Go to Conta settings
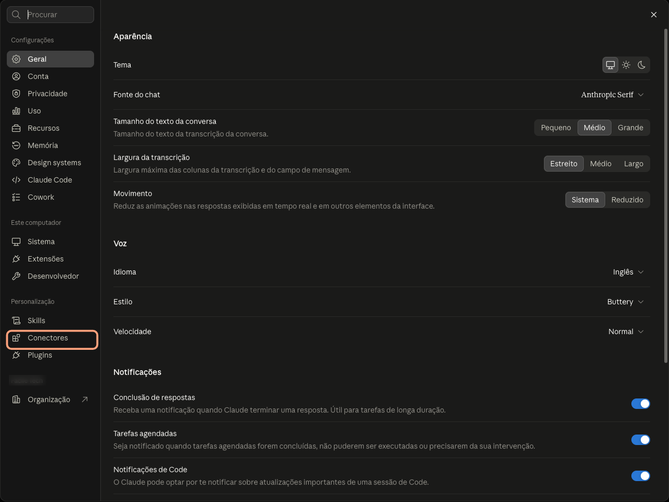The image size is (669, 502). coord(50,76)
